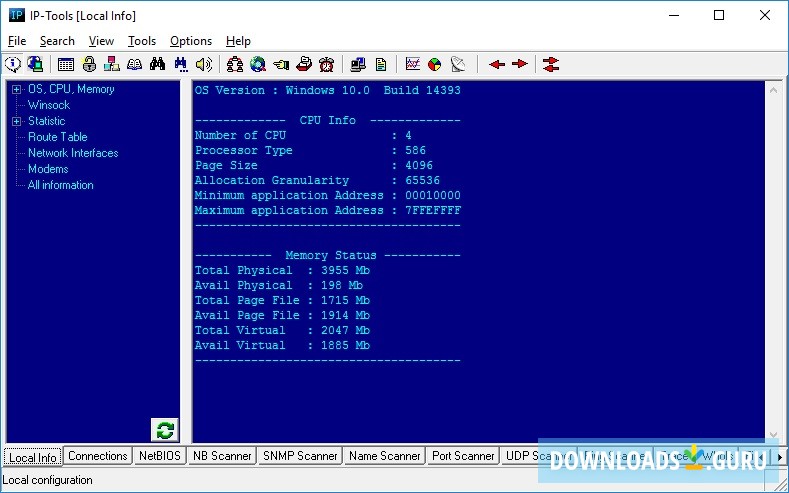Image resolution: width=789 pixels, height=493 pixels.
Task: Click the Avail Virtual : 1885 Mb line
Action: (x=282, y=346)
